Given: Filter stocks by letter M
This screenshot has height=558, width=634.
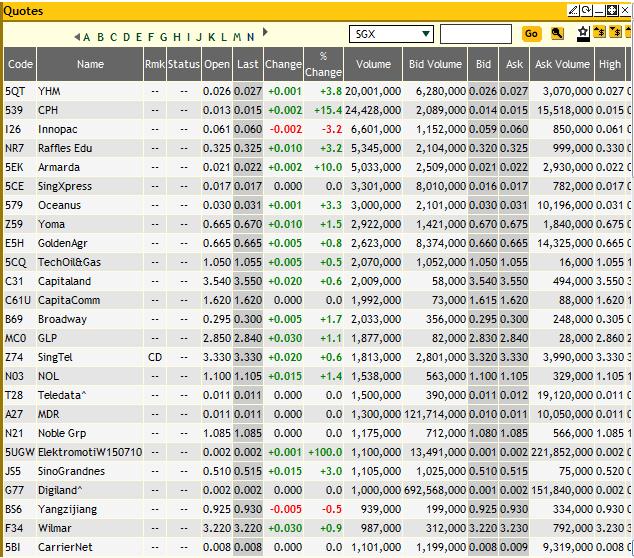Looking at the screenshot, I should pyautogui.click(x=237, y=37).
